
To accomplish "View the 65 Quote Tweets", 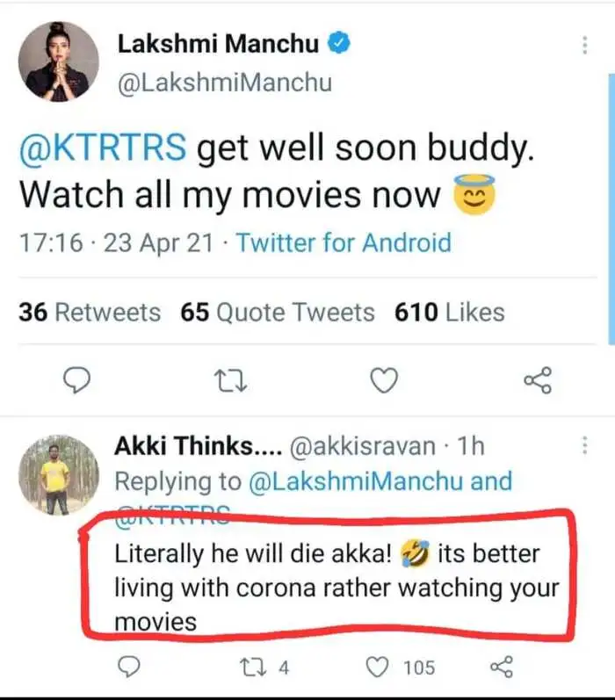I will [x=278, y=313].
